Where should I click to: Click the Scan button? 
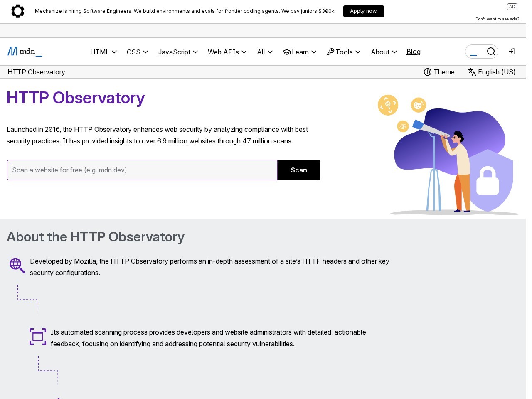299,170
